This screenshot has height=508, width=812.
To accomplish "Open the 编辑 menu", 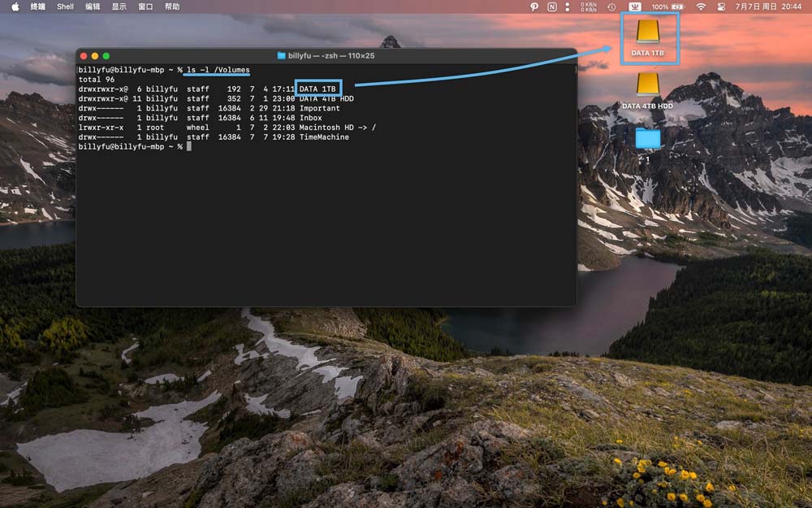I will pyautogui.click(x=93, y=7).
